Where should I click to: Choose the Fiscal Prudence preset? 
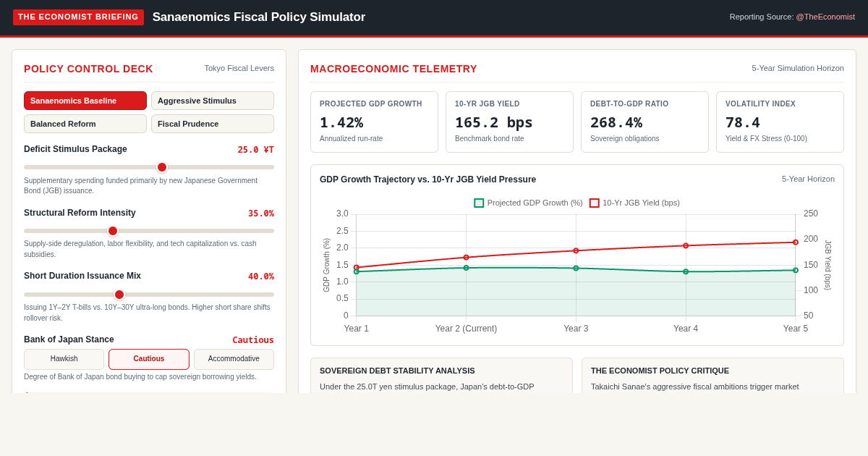pos(213,124)
